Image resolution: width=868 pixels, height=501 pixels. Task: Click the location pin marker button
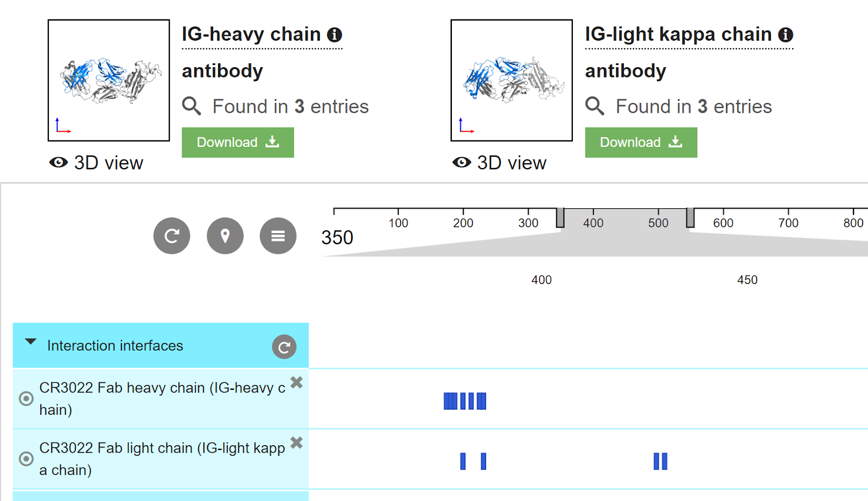pos(225,236)
